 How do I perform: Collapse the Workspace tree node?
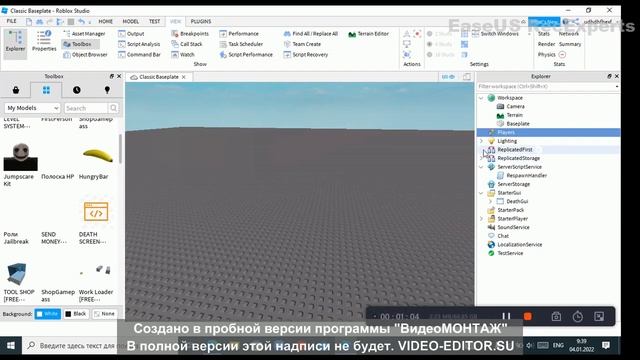coord(482,98)
